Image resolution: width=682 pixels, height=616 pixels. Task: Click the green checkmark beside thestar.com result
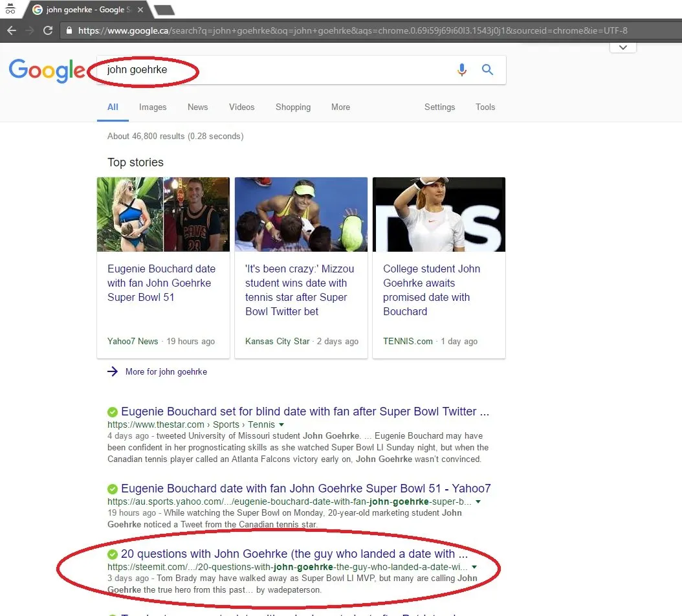tap(112, 412)
